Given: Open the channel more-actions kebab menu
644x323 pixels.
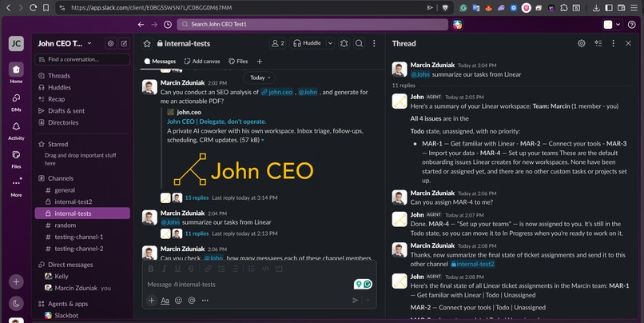Looking at the screenshot, I should [374, 43].
